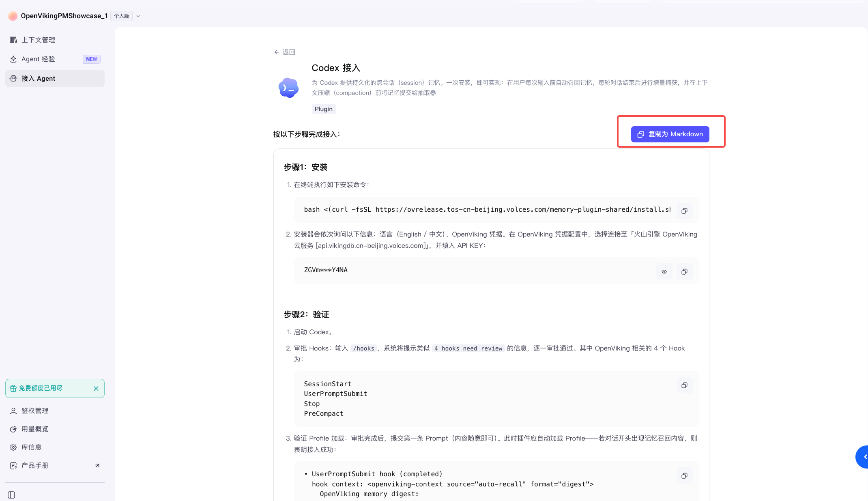Click the UserPromptSubmit line in hooks list
Image resolution: width=868 pixels, height=501 pixels.
pos(335,394)
